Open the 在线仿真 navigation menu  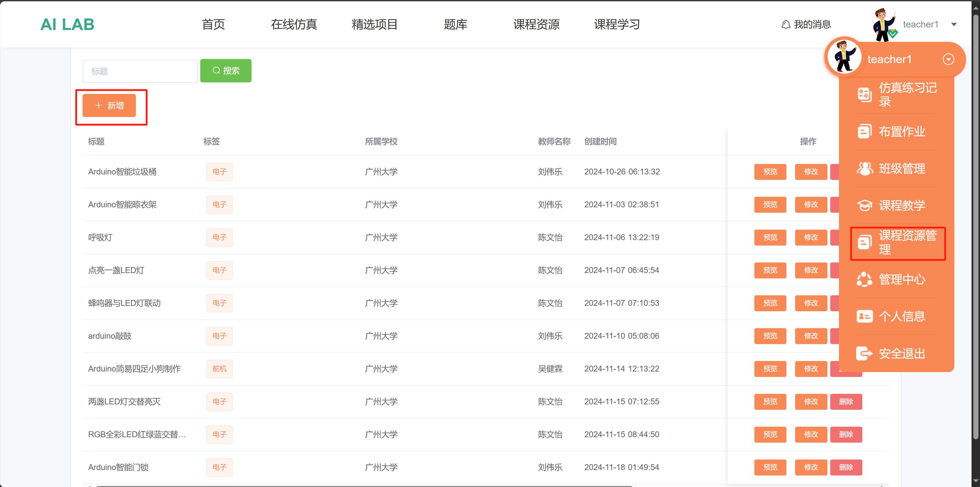[294, 25]
